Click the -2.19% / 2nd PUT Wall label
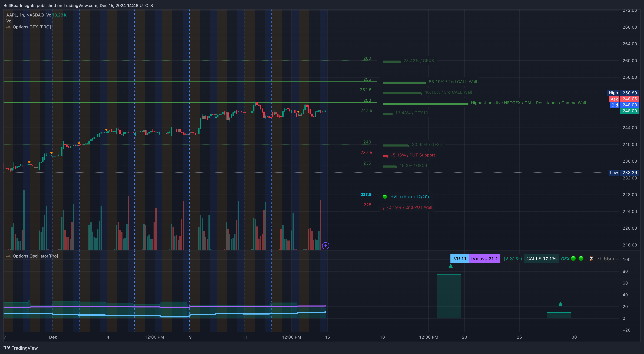Image resolution: width=644 pixels, height=354 pixels. [x=409, y=207]
